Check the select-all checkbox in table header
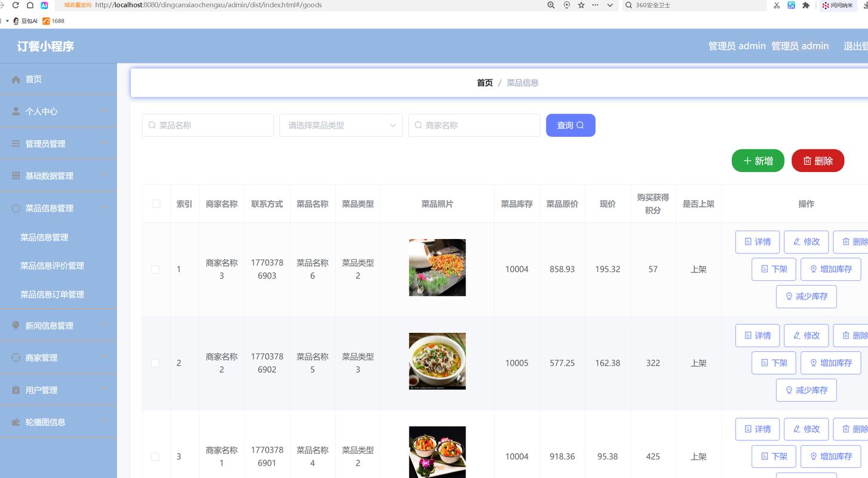868x478 pixels. click(156, 204)
